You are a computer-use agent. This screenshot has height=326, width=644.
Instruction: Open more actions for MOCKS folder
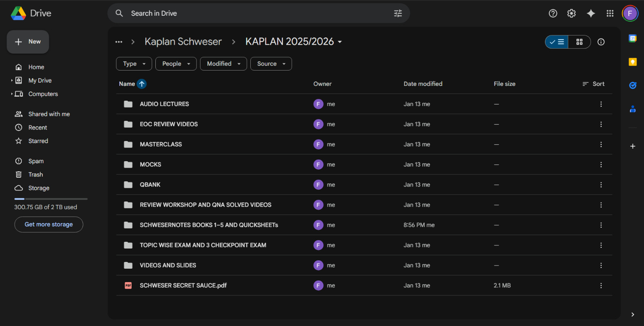601,164
